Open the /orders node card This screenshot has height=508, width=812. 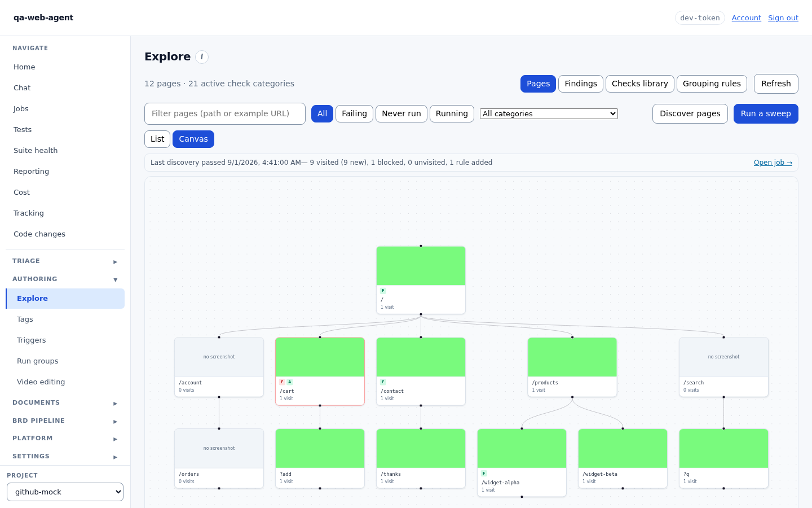[x=219, y=458]
